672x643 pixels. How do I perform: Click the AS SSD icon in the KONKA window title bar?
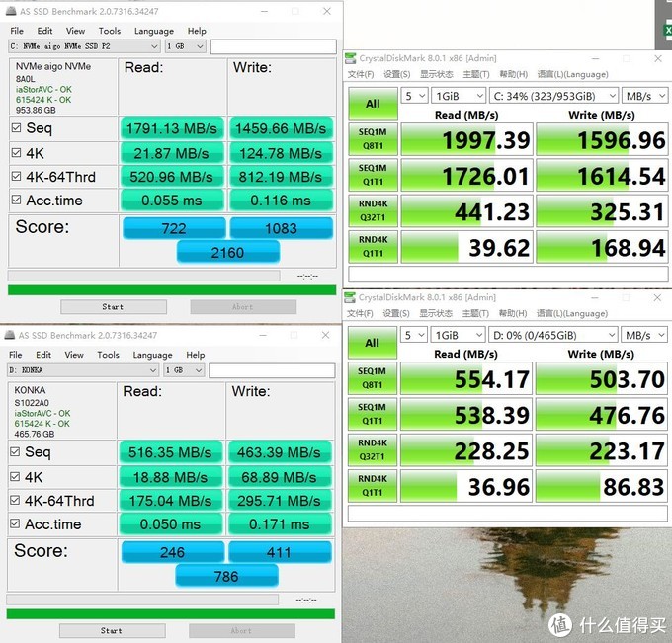(x=10, y=335)
